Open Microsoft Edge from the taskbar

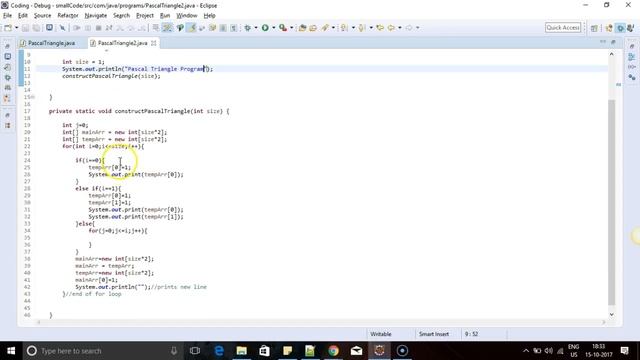pyautogui.click(x=219, y=351)
